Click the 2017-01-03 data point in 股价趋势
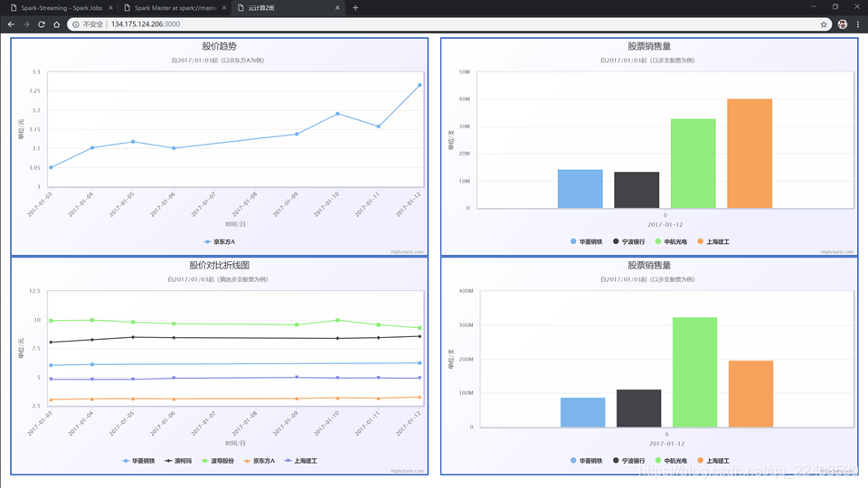 [x=51, y=167]
